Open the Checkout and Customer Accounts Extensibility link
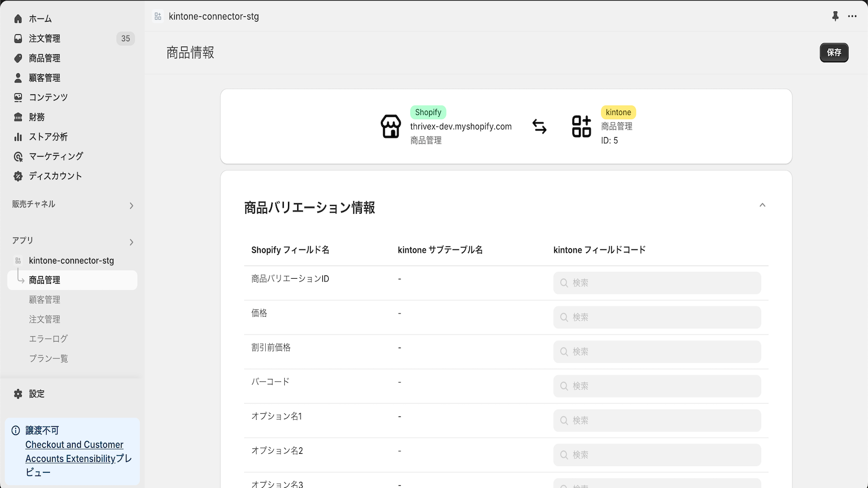This screenshot has height=488, width=868. pyautogui.click(x=73, y=451)
